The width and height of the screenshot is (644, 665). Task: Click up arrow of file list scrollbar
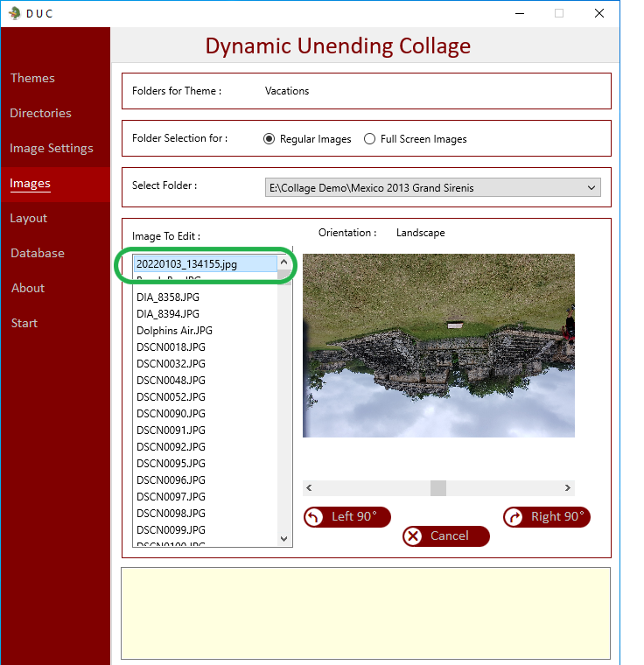pos(284,262)
